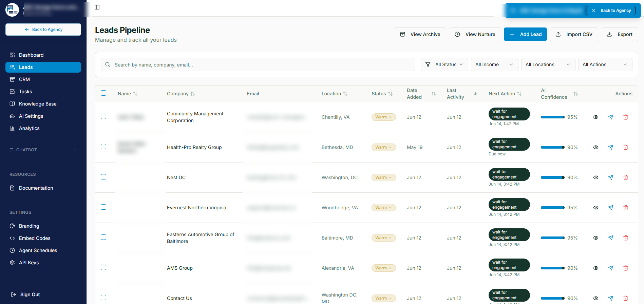Expand the Chatbot sidebar section

tap(43, 150)
